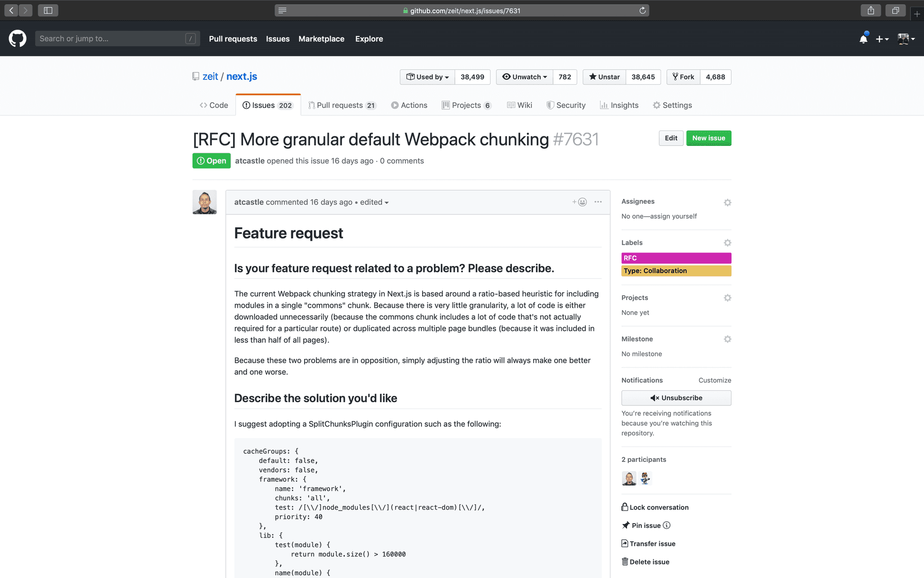
Task: Open the second participant avatar
Action: click(645, 478)
